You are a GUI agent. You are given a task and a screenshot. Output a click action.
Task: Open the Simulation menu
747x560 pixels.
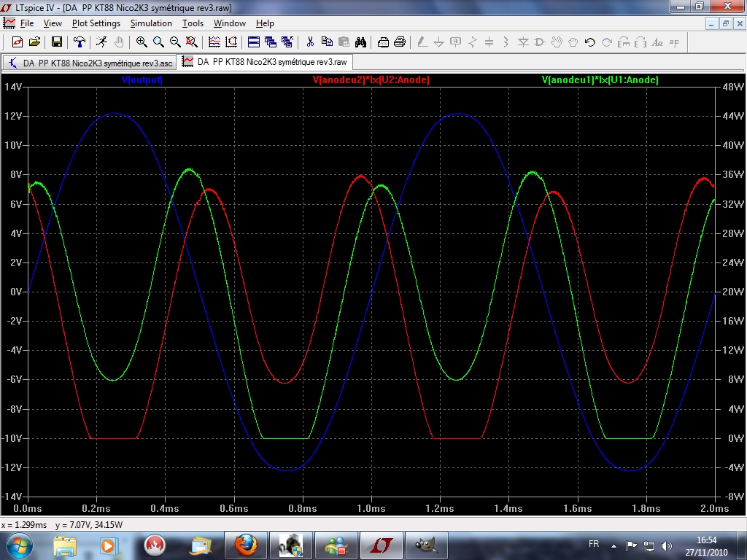(151, 23)
